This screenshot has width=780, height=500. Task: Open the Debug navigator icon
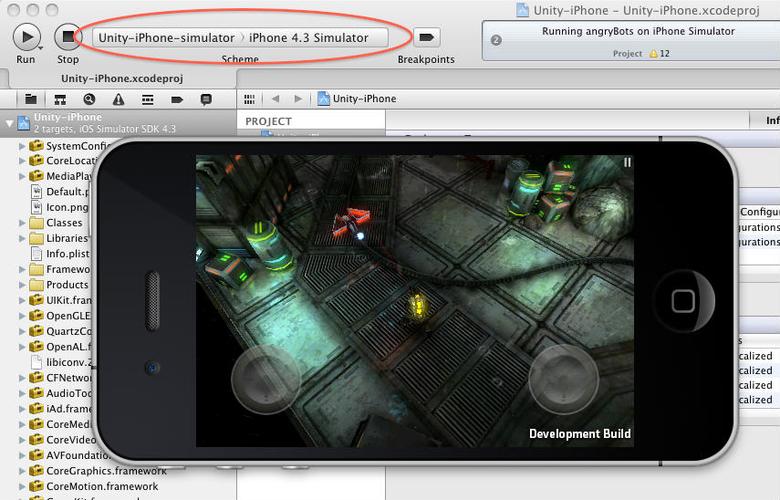[x=148, y=100]
